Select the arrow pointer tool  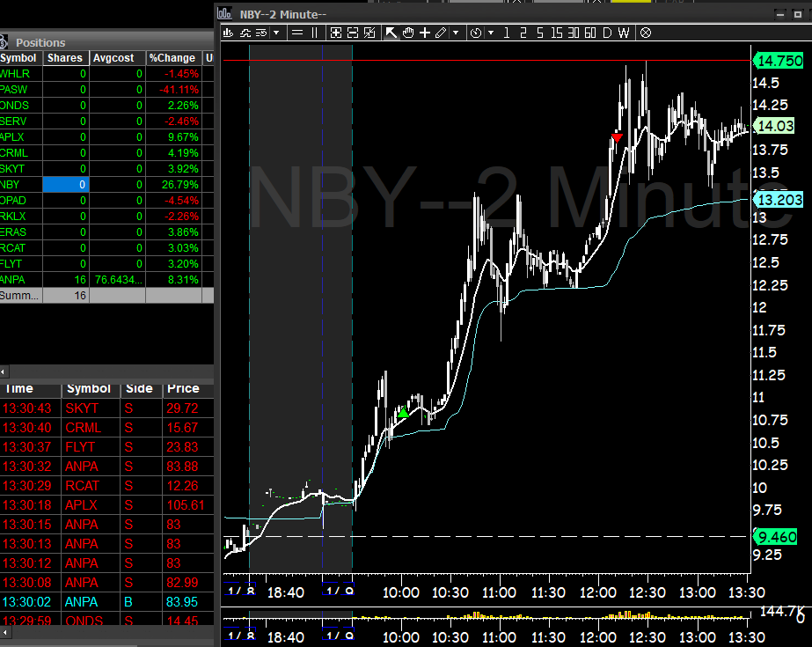click(391, 33)
